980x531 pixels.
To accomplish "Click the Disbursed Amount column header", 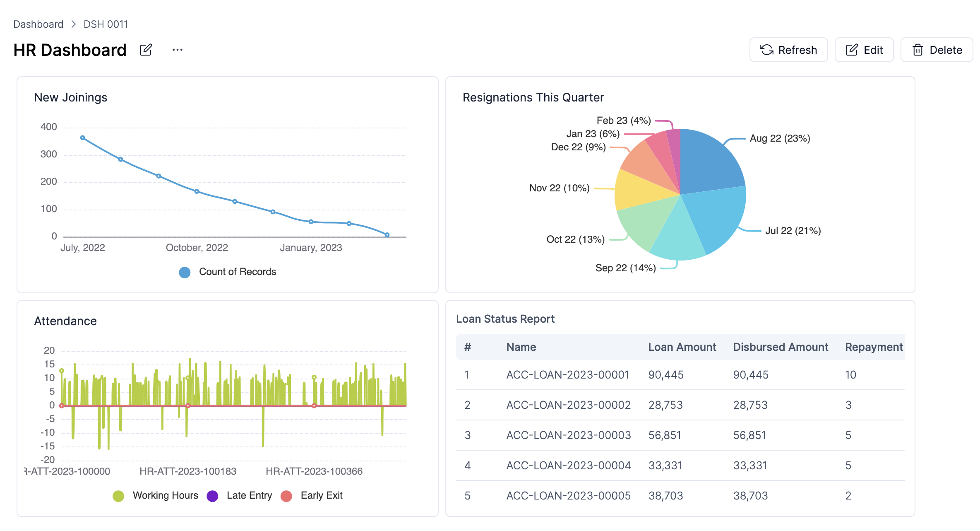I will pyautogui.click(x=780, y=347).
